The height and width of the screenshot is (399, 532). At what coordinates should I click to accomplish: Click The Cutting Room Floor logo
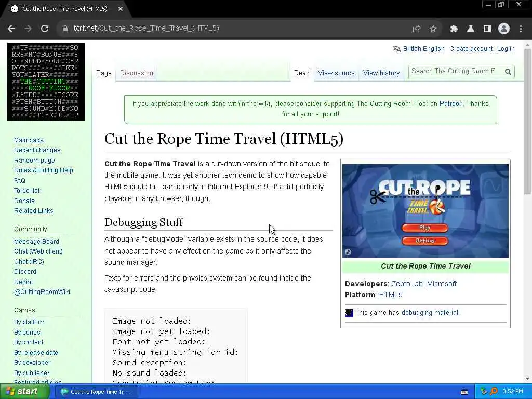pyautogui.click(x=46, y=82)
